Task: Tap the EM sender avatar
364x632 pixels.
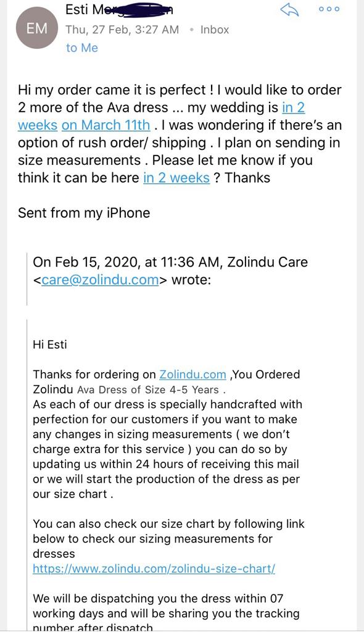Action: click(36, 29)
